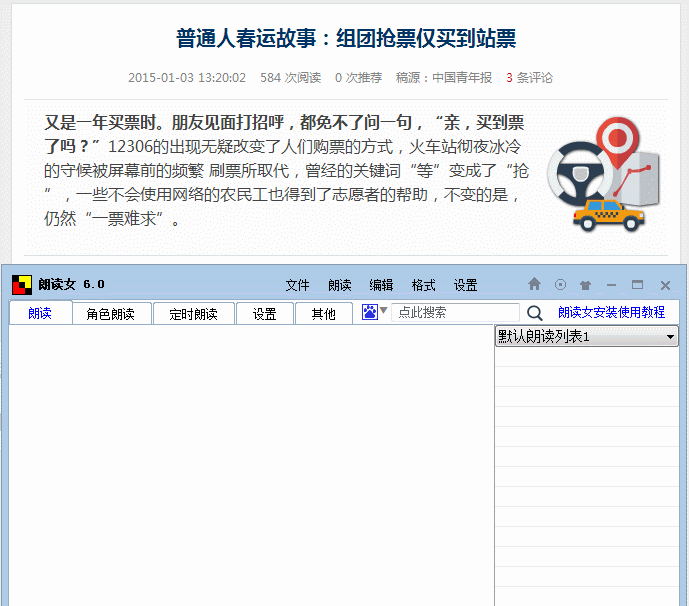Click the magnifier search icon
689x606 pixels.
tap(534, 313)
